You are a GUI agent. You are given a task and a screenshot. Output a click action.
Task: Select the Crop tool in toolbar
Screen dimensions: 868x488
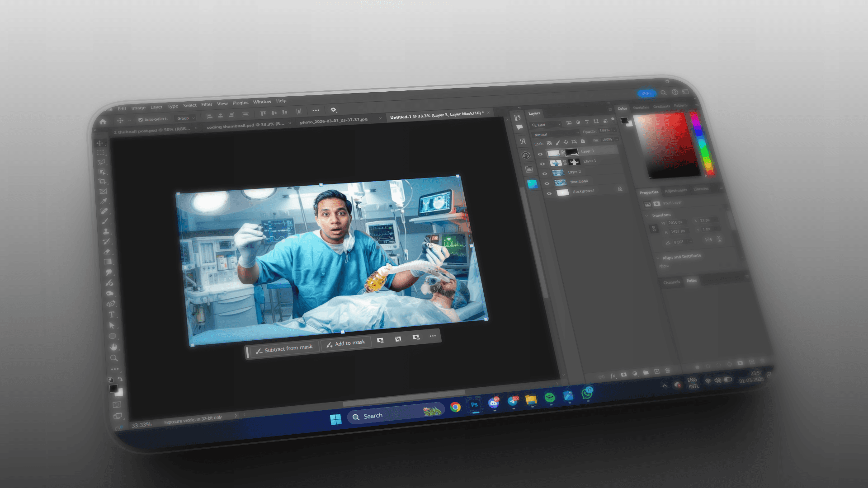[103, 182]
